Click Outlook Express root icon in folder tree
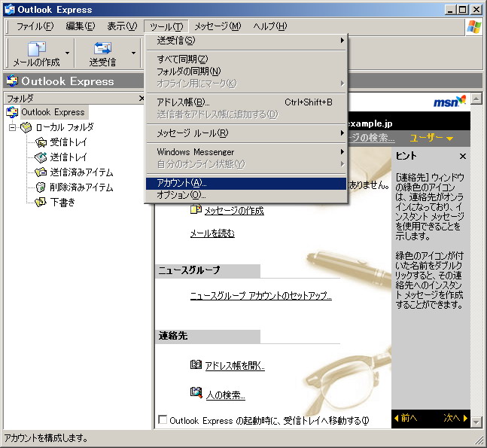This screenshot has height=448, width=487. (12, 112)
